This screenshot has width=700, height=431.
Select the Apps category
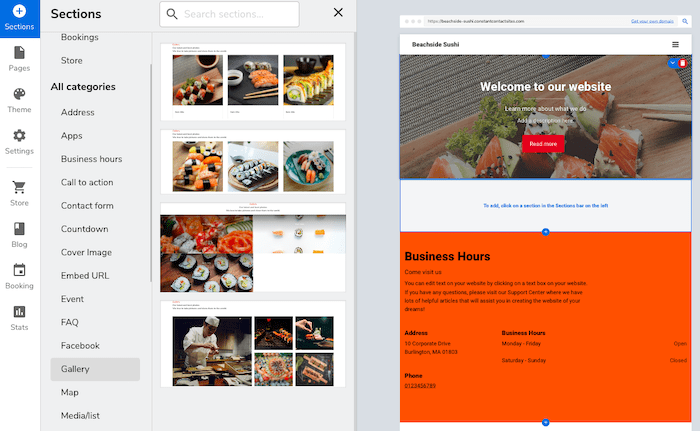pos(71,135)
